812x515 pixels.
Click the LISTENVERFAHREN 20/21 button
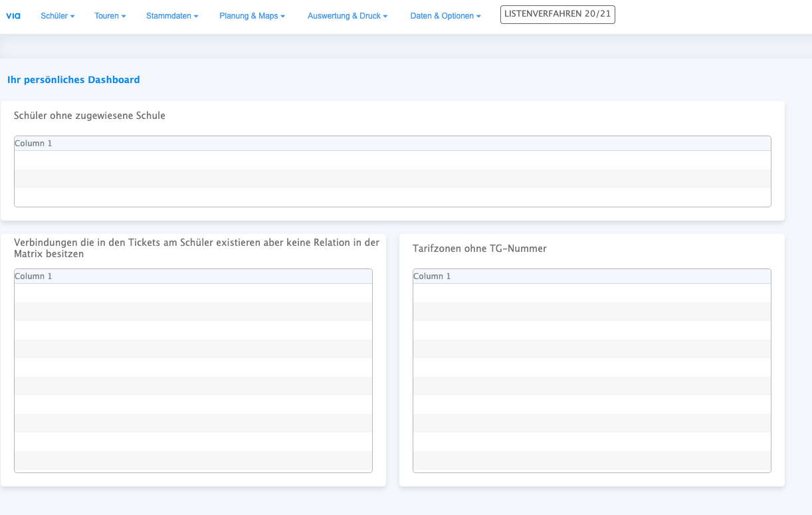(x=557, y=14)
